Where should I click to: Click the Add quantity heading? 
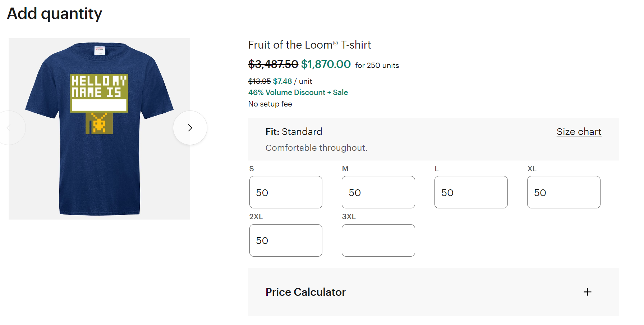click(x=55, y=14)
